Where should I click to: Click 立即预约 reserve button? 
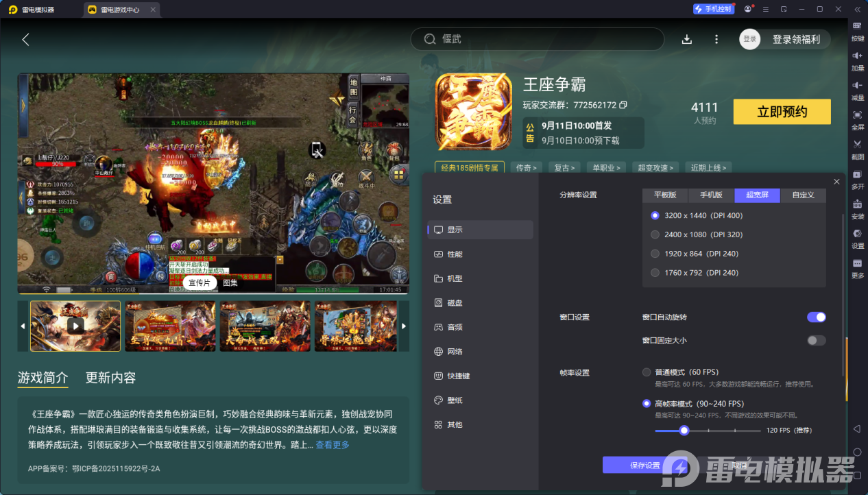click(782, 112)
